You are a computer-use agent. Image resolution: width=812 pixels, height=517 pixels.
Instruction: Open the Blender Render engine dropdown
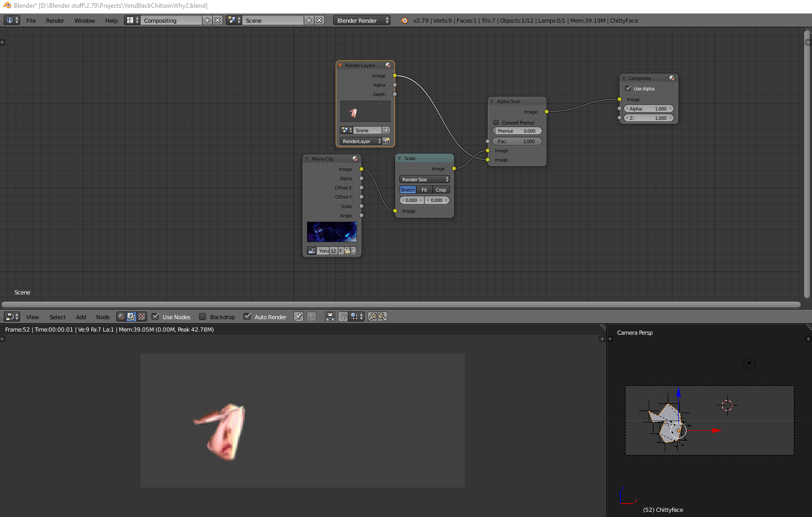coord(362,21)
